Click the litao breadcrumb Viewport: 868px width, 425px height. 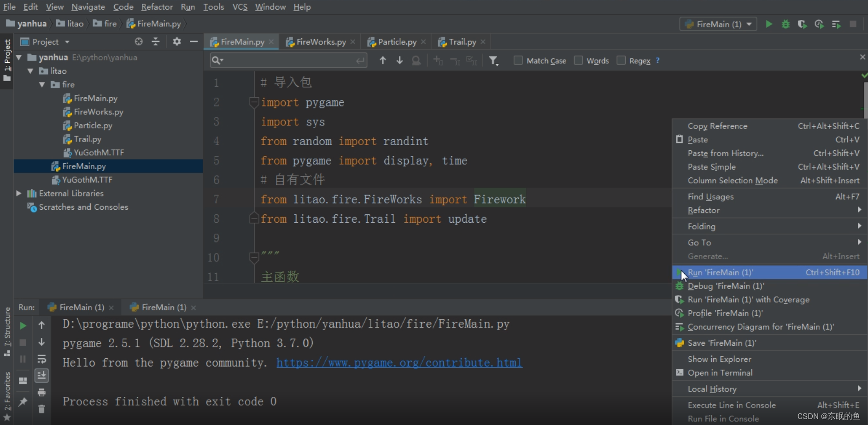70,24
